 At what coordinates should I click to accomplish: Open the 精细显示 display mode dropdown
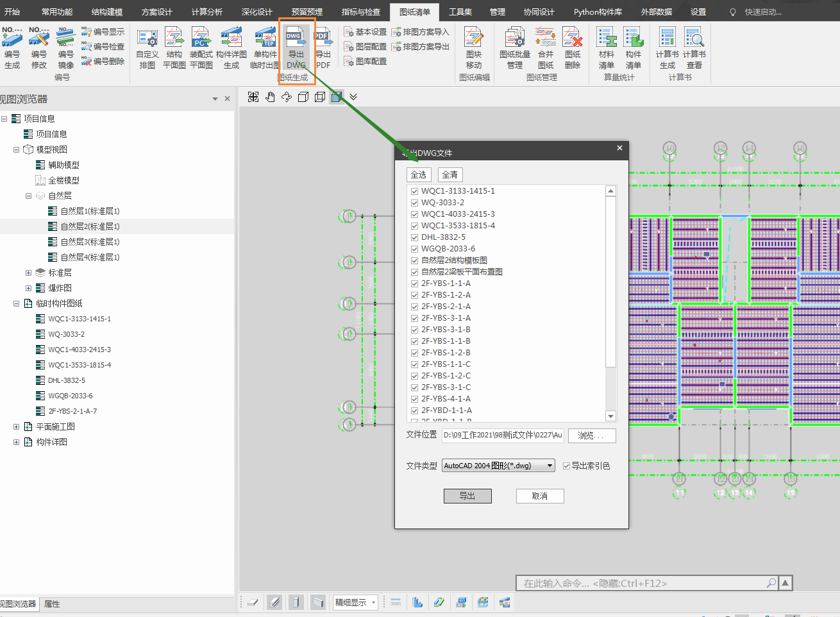click(355, 602)
